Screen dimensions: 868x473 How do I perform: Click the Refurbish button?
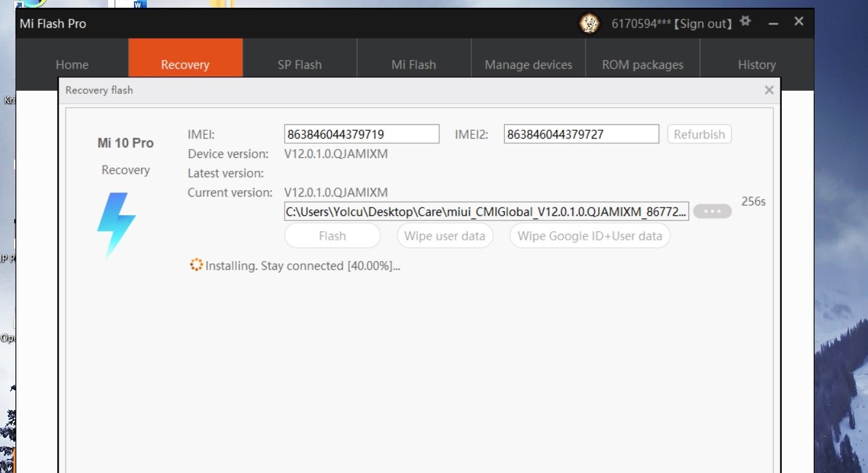699,134
